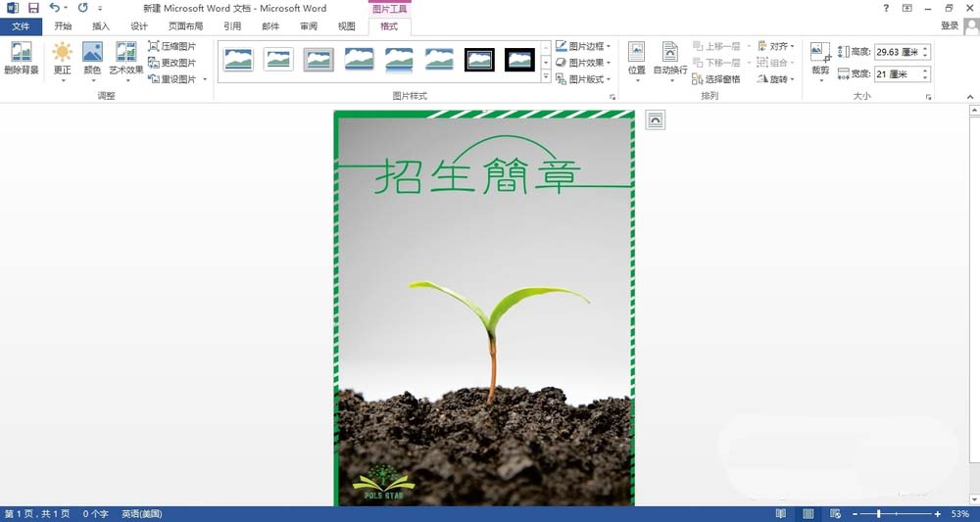The height and width of the screenshot is (522, 980).
Task: Click the 更改图片 change picture icon
Action: 154,63
